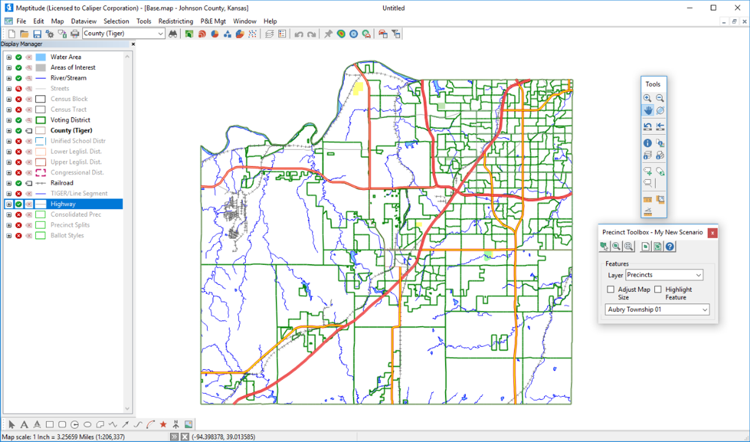
Task: Click the Print toolbar icon
Action: click(x=75, y=34)
